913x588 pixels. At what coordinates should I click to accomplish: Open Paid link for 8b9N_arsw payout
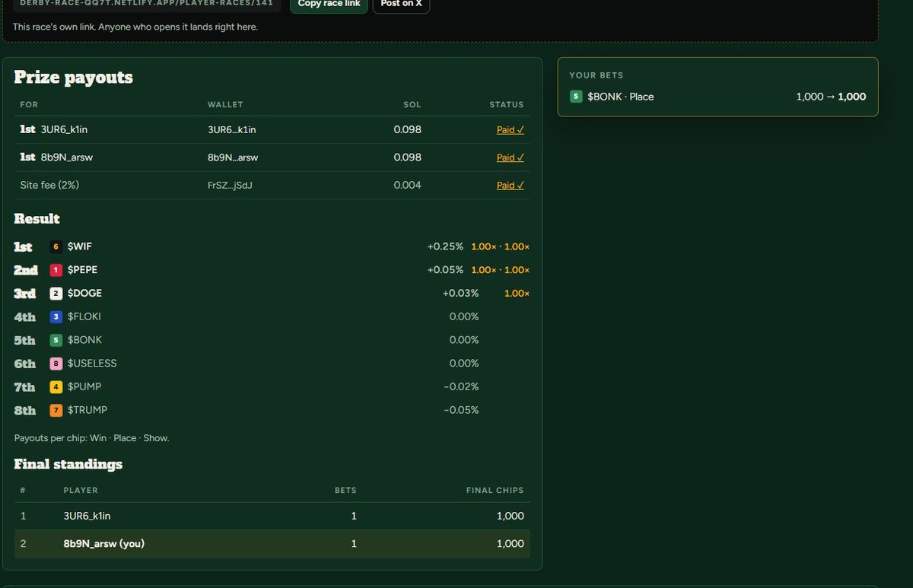click(x=510, y=157)
